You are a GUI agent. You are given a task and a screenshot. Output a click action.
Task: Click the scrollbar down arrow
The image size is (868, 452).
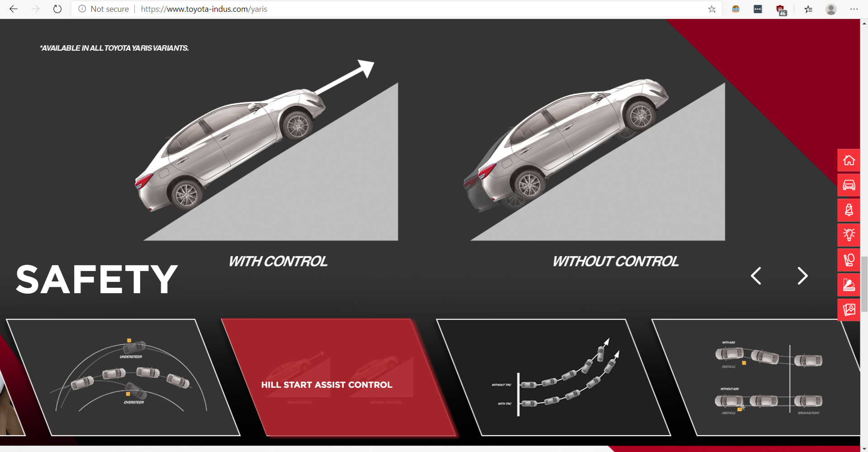[x=864, y=448]
